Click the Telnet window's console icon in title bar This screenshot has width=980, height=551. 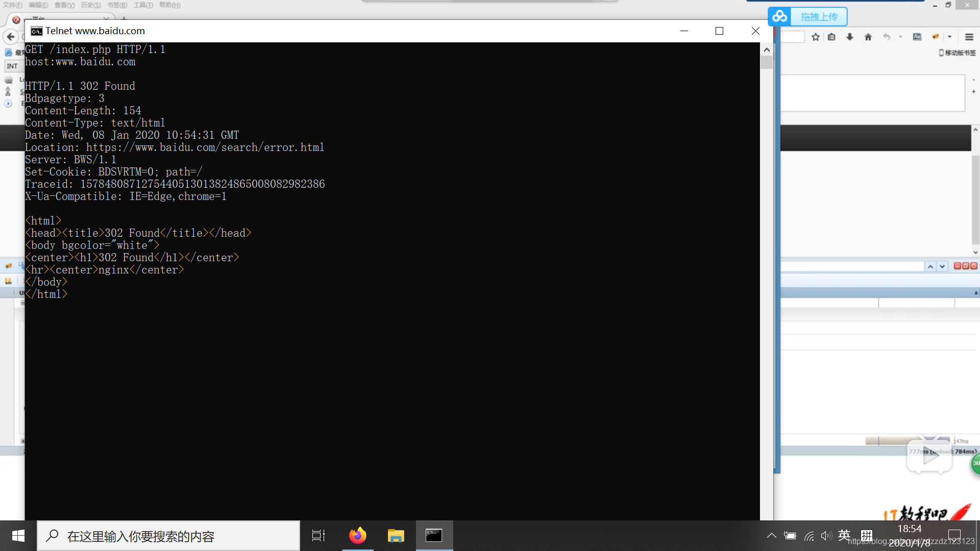click(36, 31)
